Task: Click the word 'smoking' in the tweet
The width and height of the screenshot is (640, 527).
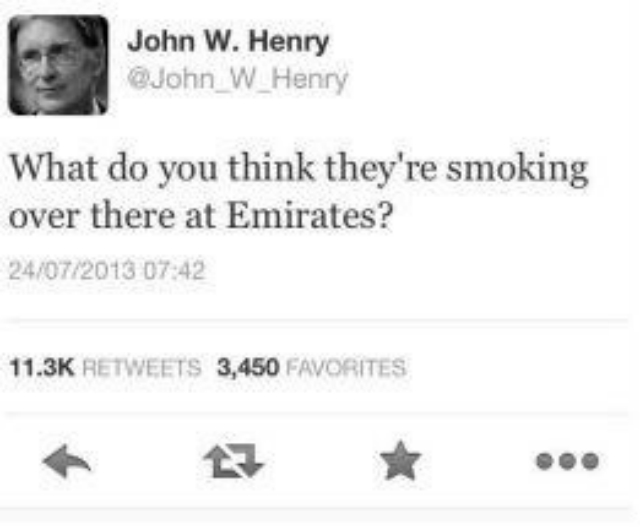Action: (517, 169)
